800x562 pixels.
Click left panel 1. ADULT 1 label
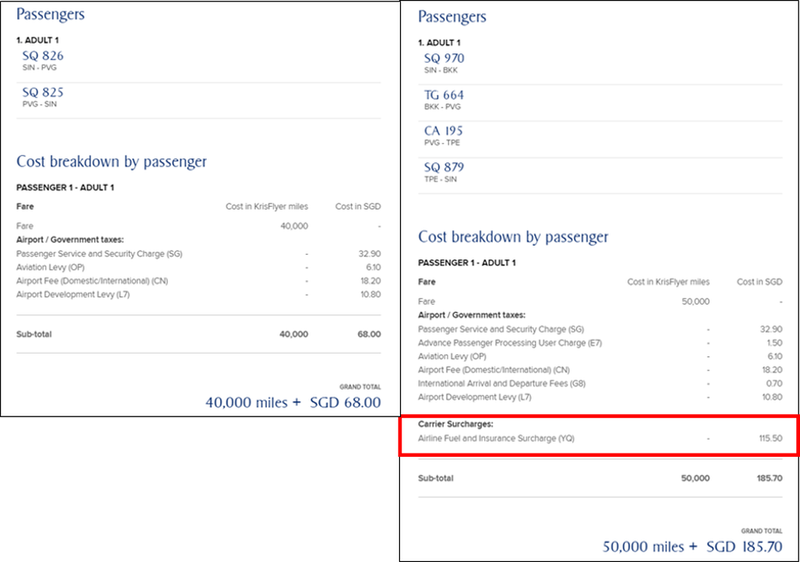(x=37, y=40)
